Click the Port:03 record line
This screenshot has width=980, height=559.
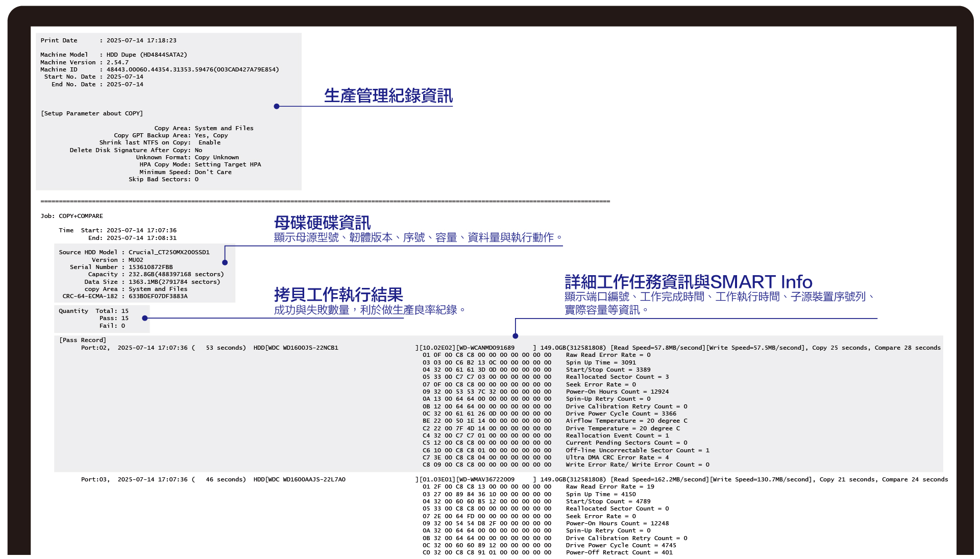pos(213,479)
